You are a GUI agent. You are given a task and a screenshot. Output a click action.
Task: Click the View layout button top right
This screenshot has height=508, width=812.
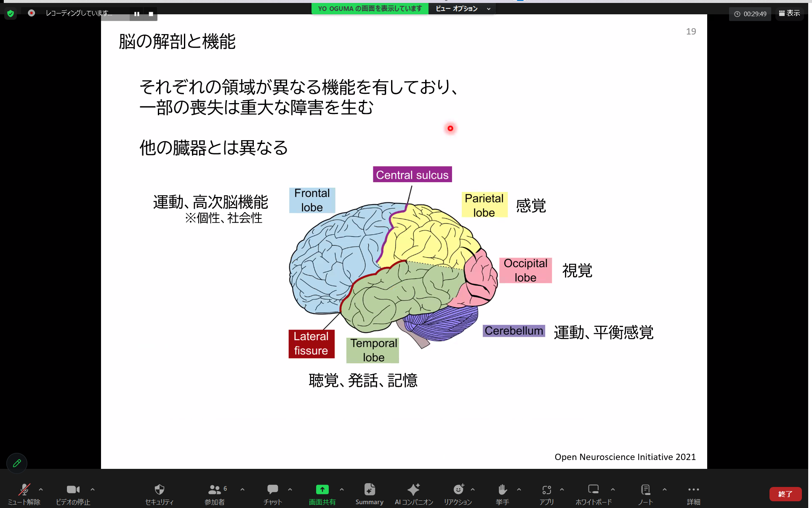coord(789,13)
